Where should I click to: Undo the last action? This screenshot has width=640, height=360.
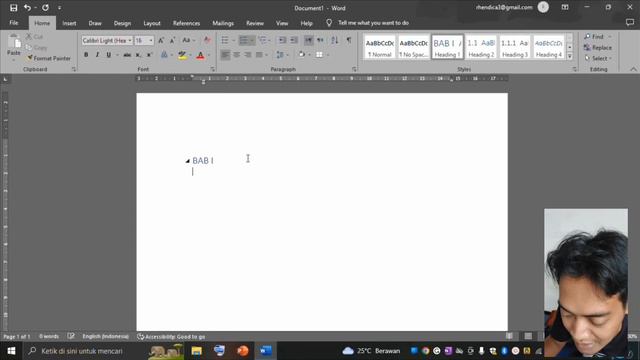tap(27, 8)
